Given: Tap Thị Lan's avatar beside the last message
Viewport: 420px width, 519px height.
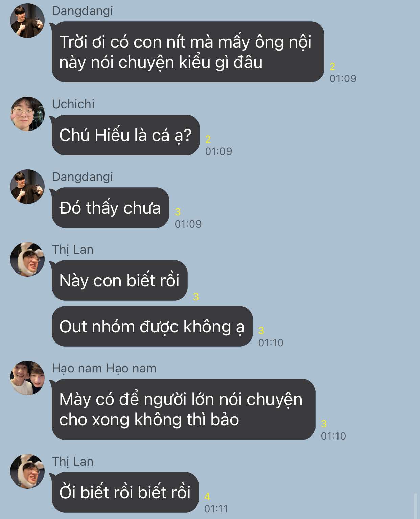Looking at the screenshot, I should pyautogui.click(x=27, y=471).
